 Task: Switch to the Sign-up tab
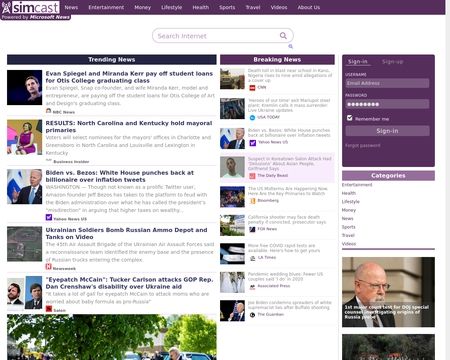click(x=393, y=62)
